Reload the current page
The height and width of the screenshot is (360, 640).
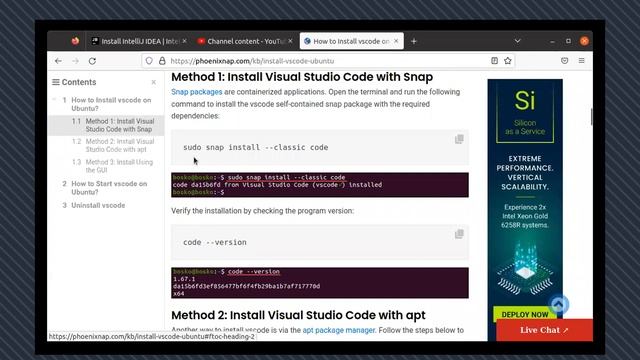[x=93, y=61]
